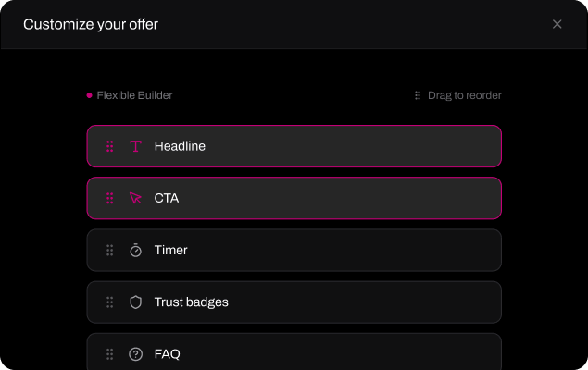This screenshot has width=588, height=370.
Task: Click the FAQ question mark icon
Action: coord(136,353)
